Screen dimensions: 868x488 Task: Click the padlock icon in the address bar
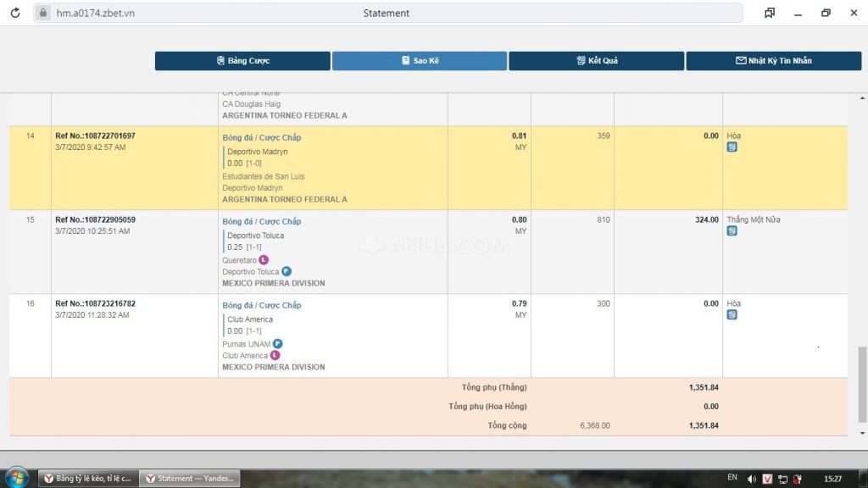(x=42, y=13)
